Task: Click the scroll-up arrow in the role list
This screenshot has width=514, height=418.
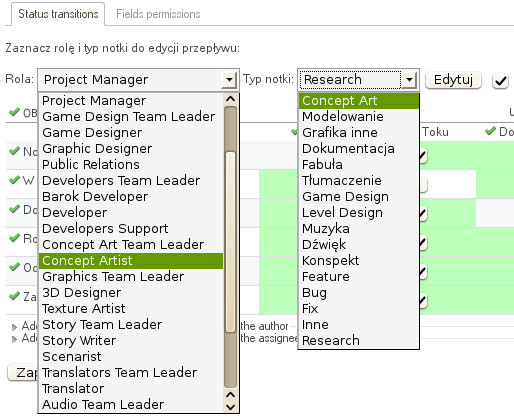Action: (230, 99)
